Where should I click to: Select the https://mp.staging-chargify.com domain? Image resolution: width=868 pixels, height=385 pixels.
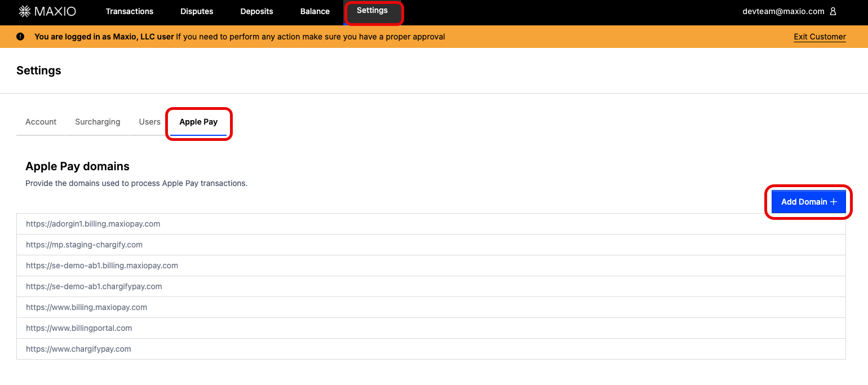[431, 245]
